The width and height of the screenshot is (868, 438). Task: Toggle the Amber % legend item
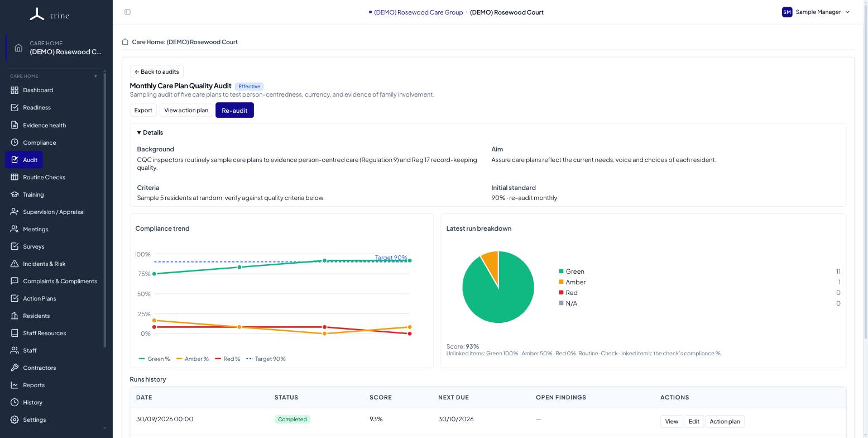[x=193, y=359]
